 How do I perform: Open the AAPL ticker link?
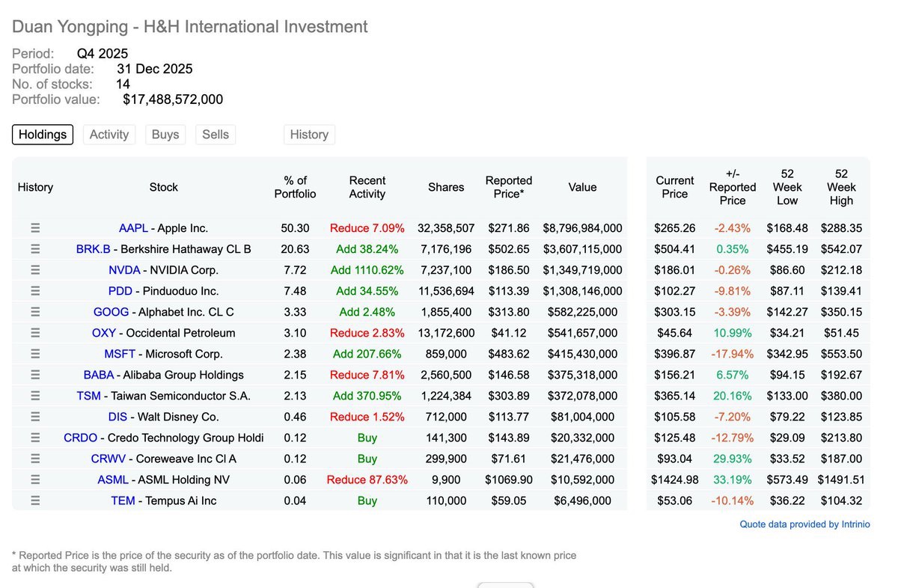tap(133, 228)
